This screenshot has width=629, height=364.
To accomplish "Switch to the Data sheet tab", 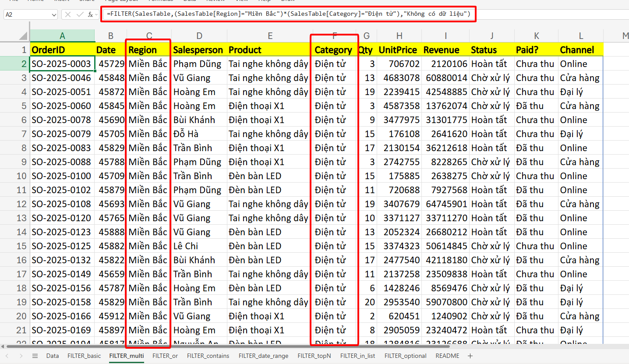I will coord(53,356).
